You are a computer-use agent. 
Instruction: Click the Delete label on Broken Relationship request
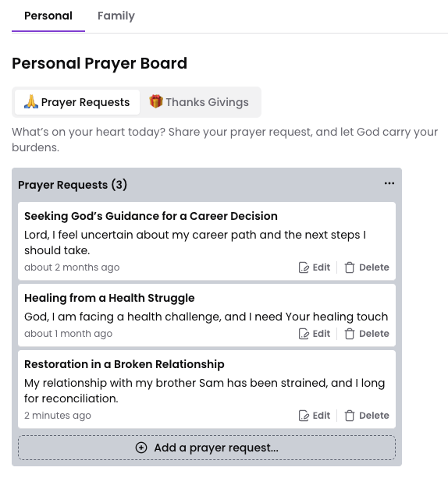pyautogui.click(x=374, y=416)
